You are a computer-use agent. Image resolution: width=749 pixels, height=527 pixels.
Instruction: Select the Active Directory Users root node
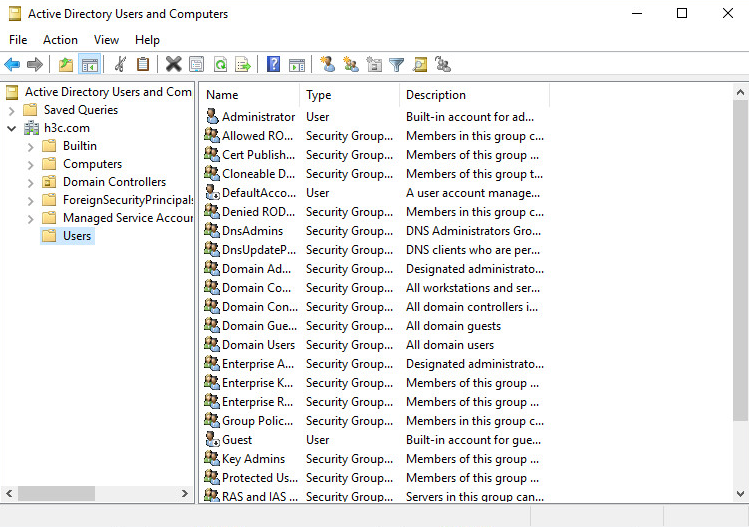coord(108,92)
